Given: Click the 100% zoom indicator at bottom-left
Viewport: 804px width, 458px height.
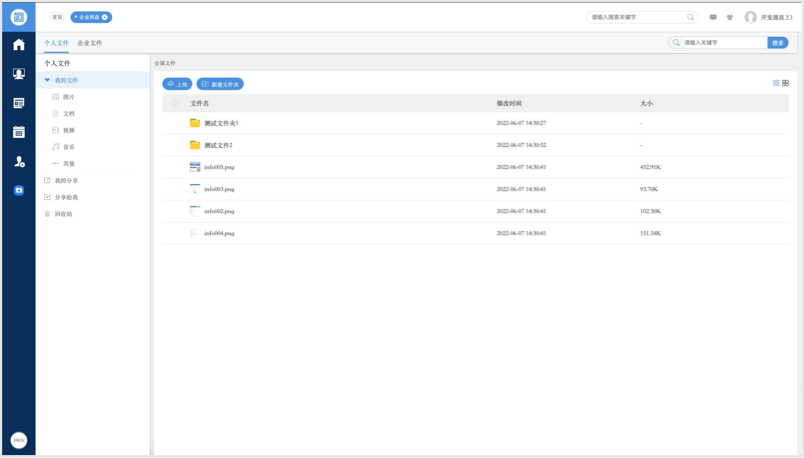Looking at the screenshot, I should click(18, 440).
